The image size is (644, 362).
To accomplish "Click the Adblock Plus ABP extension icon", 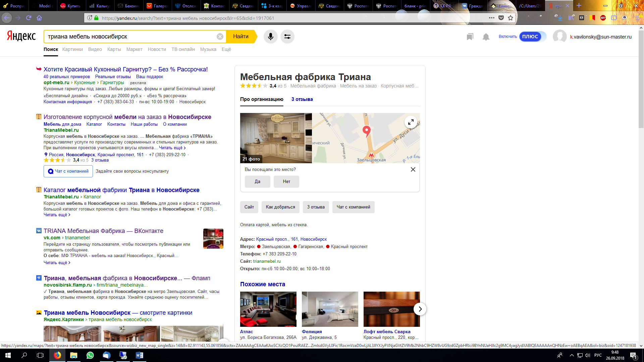I will click(603, 18).
